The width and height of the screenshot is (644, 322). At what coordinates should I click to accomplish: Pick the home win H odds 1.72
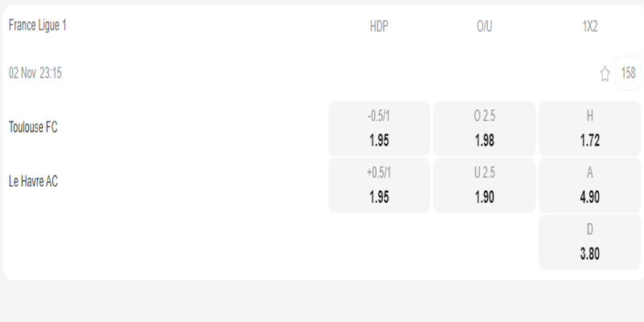(589, 128)
